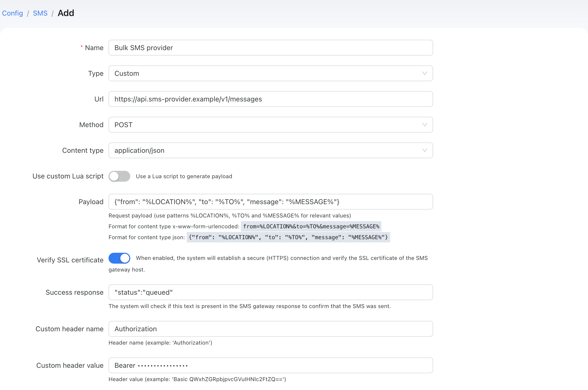This screenshot has height=390, width=588.
Task: Click the 'Header value (example: 'Basic ...')' hint
Action: (x=197, y=379)
